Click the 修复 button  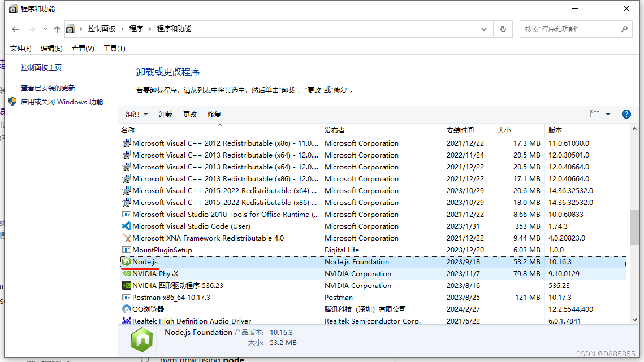point(214,115)
